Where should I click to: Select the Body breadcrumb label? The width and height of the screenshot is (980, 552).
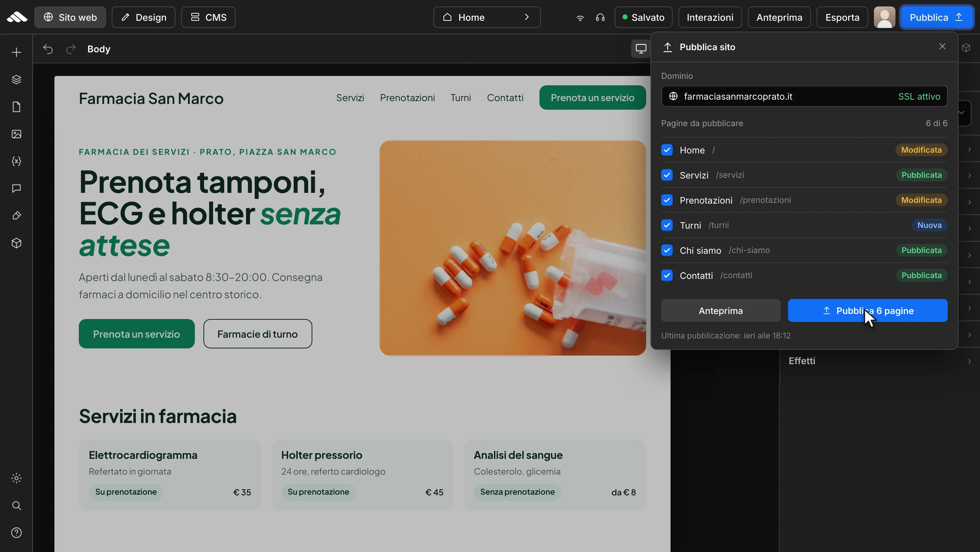99,49
